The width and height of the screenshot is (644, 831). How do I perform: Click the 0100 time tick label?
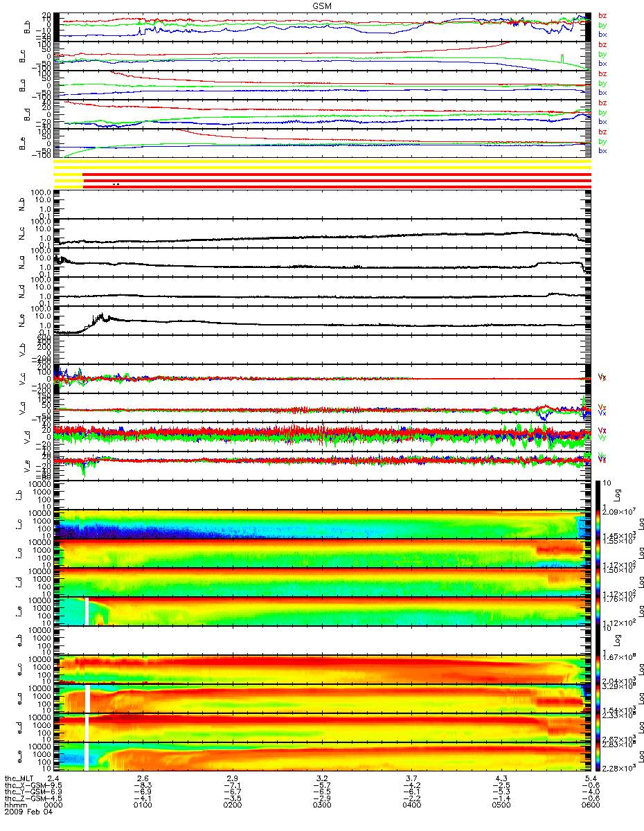(x=143, y=805)
